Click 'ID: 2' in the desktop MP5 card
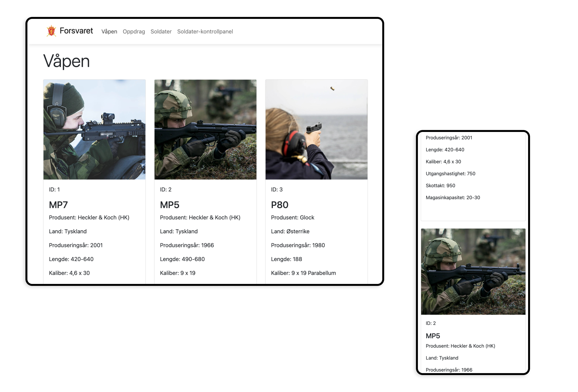The height and width of the screenshot is (392, 578). (x=165, y=190)
